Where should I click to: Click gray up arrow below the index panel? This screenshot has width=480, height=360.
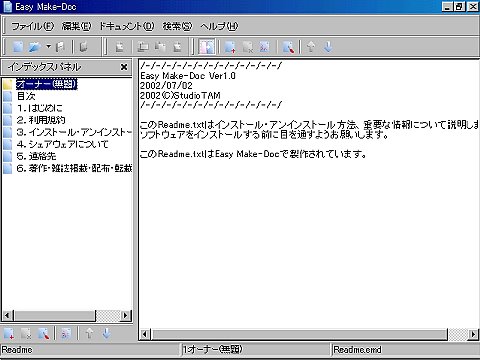click(89, 333)
